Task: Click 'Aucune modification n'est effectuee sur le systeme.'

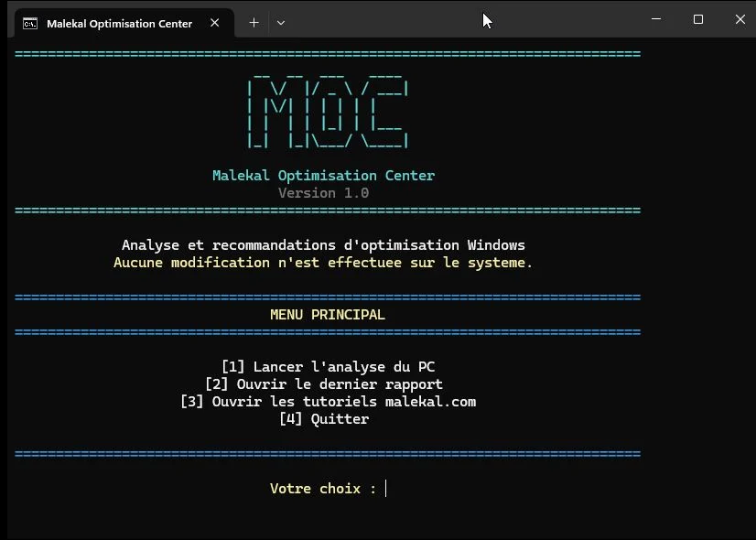Action: pos(323,263)
